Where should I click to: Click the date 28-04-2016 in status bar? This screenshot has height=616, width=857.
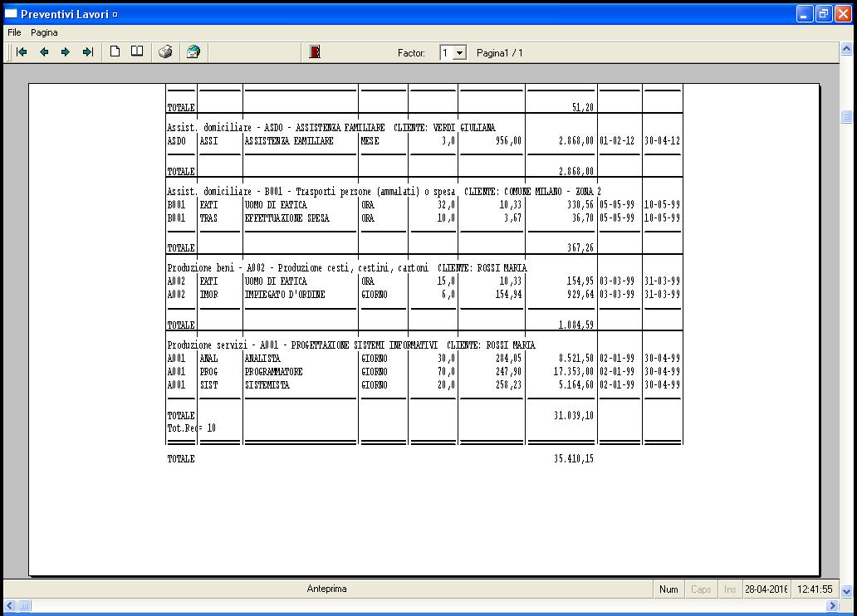[x=766, y=589]
